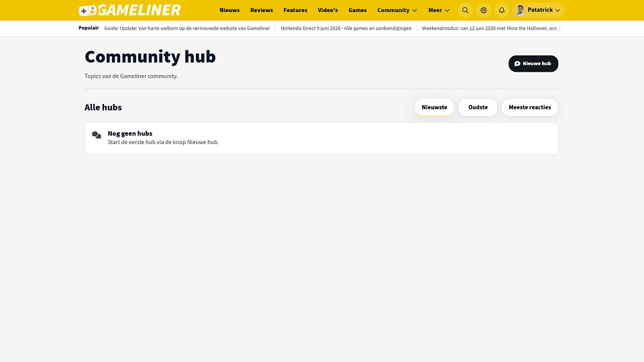Open the Games menu item
The image size is (644, 362).
click(x=358, y=10)
